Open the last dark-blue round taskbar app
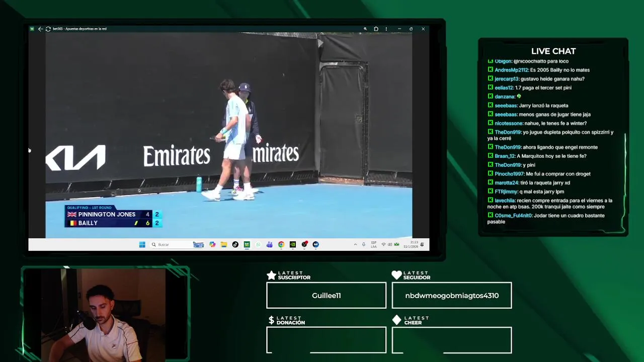 coord(315,244)
